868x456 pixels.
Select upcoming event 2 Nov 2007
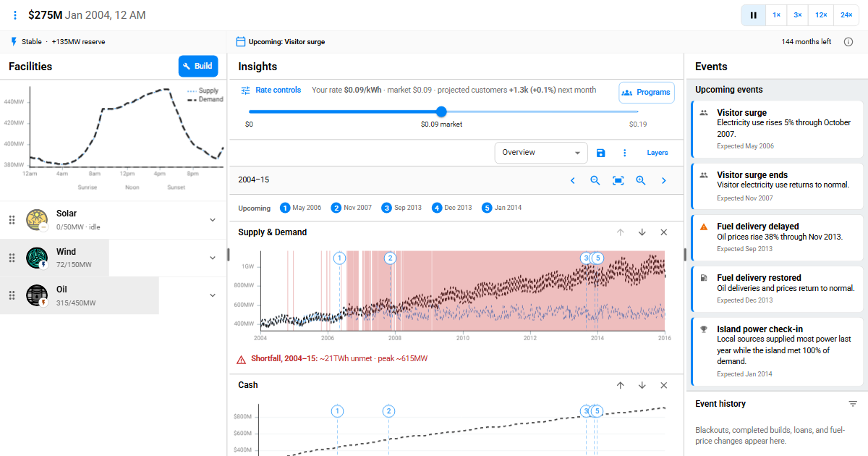[352, 208]
